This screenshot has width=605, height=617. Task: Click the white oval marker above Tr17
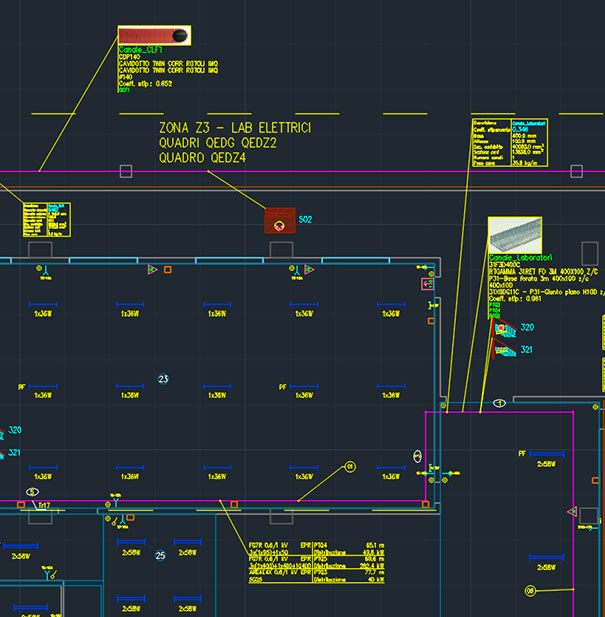(32, 492)
